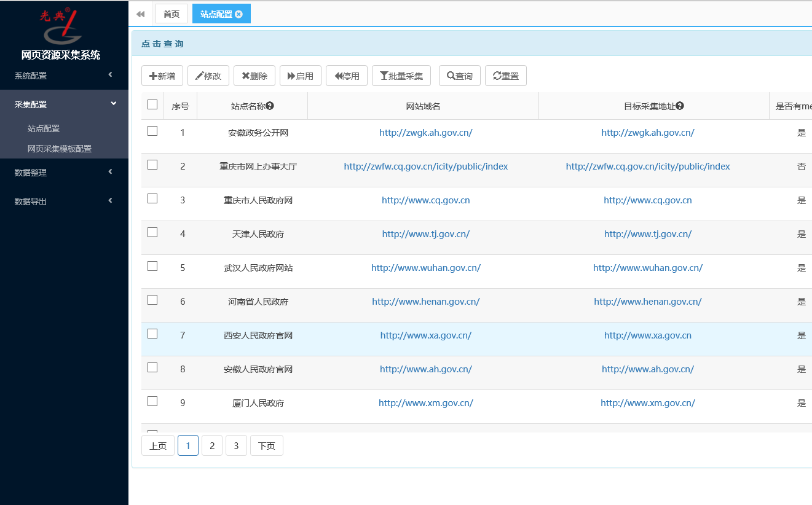Click the 停用 disable button
This screenshot has width=812, height=505.
click(347, 76)
